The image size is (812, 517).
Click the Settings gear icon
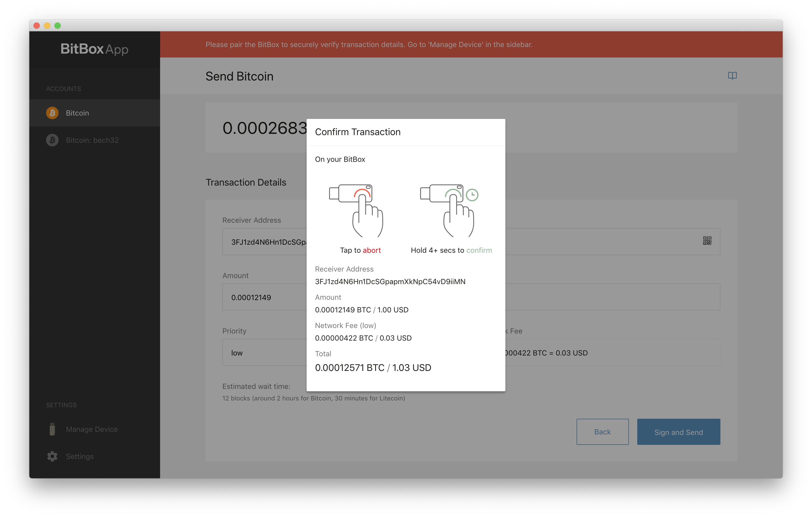pyautogui.click(x=52, y=456)
